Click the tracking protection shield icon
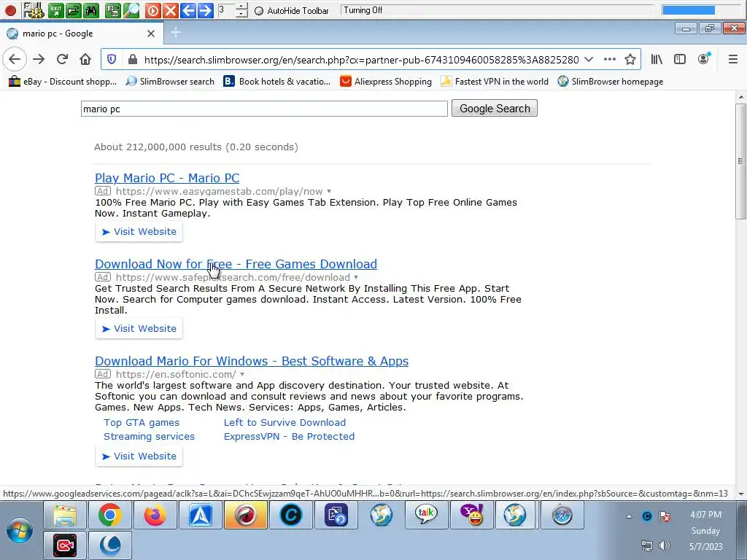Screen dimensions: 747x560 pyautogui.click(x=112, y=59)
